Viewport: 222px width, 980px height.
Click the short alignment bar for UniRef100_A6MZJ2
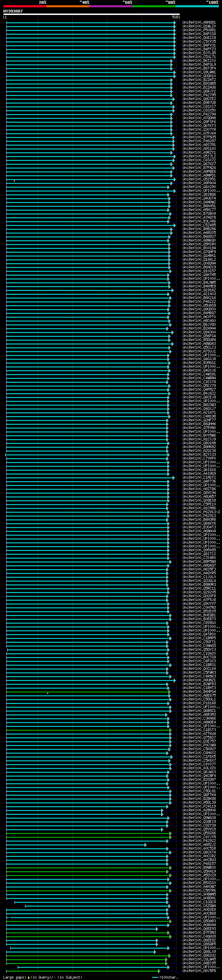pos(76,844)
